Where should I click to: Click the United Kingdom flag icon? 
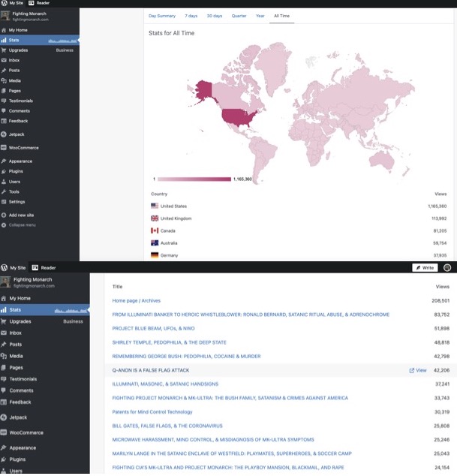click(155, 218)
